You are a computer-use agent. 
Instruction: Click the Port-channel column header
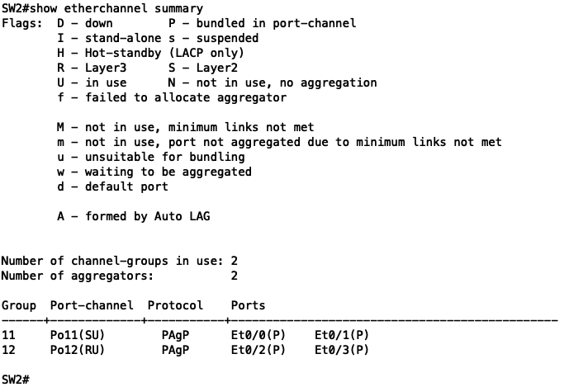pos(92,305)
